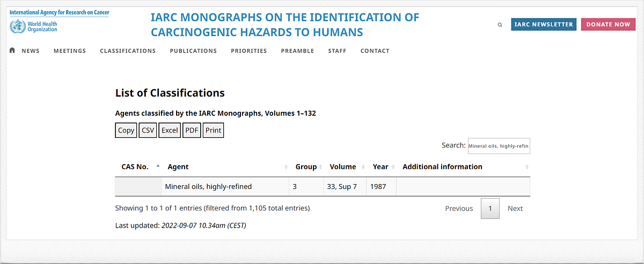Subscribe via IARC Newsletter button

tap(544, 25)
